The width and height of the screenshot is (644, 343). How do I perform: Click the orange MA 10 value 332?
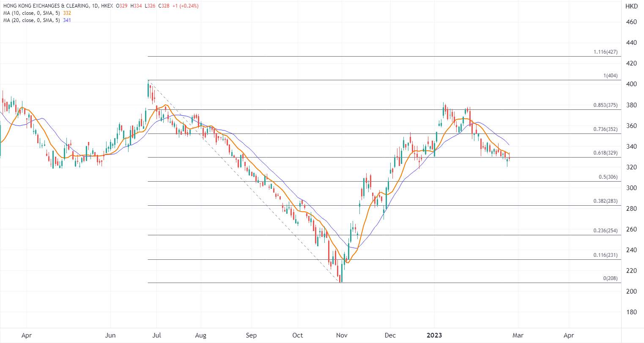67,13
